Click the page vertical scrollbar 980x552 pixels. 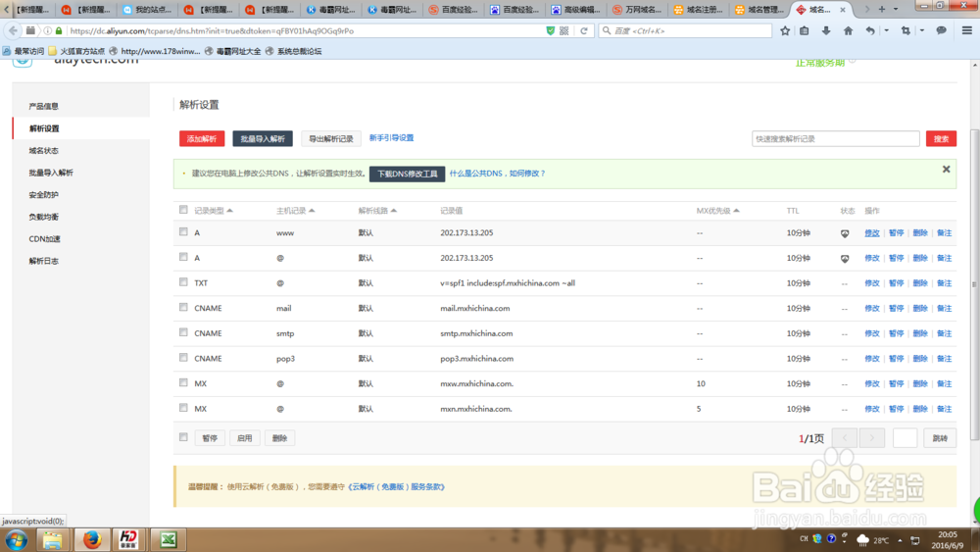point(974,284)
